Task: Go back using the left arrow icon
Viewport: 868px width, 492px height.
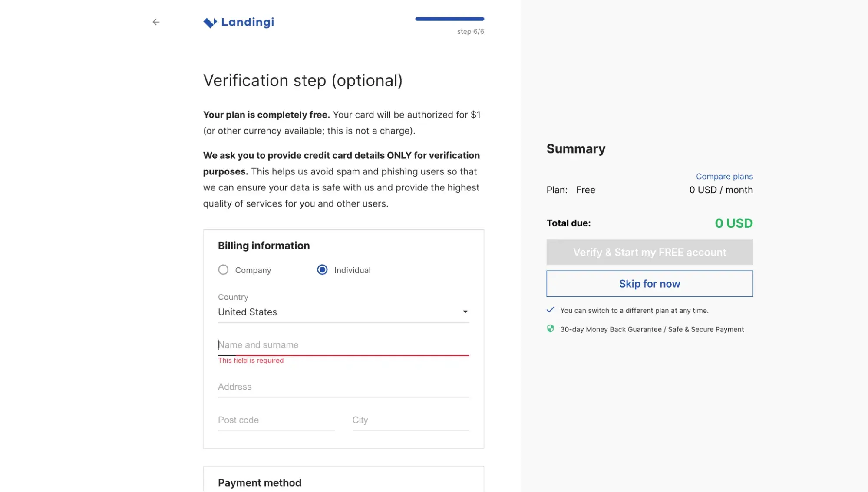Action: click(156, 22)
